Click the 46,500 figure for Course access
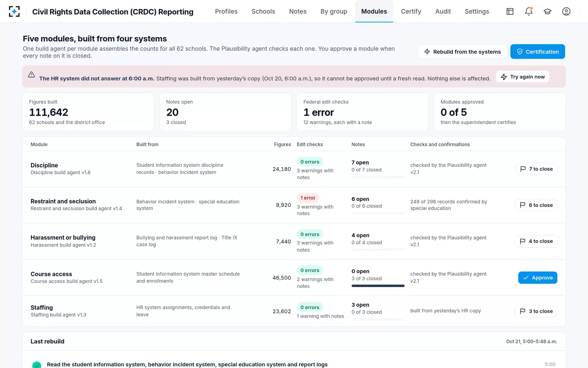The height and width of the screenshot is (368, 588). (x=282, y=278)
